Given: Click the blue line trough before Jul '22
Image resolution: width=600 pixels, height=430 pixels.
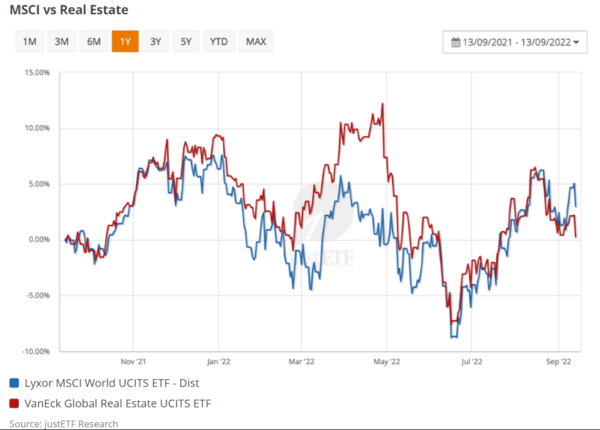Looking at the screenshot, I should (454, 337).
